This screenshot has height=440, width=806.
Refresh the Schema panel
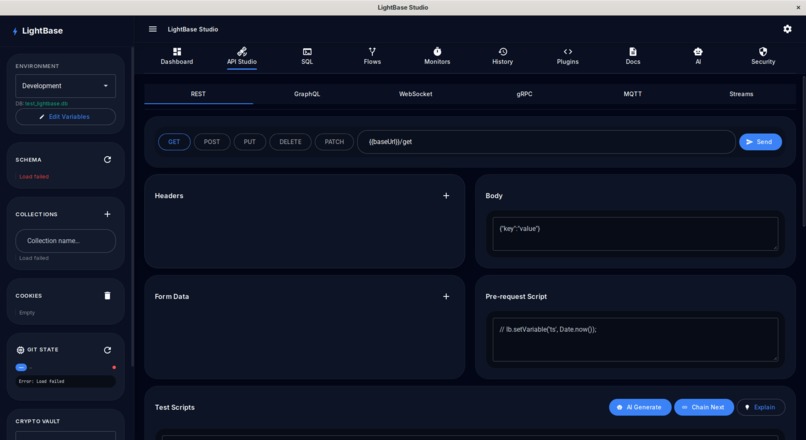click(107, 160)
